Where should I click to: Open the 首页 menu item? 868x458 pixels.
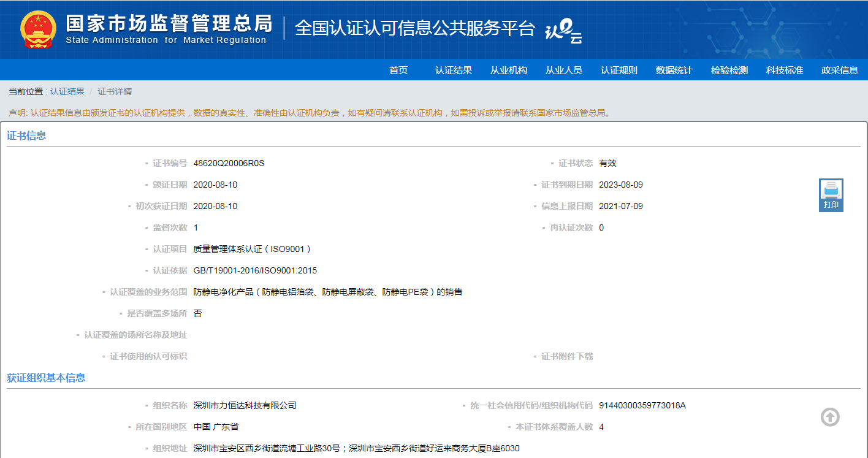[x=398, y=70]
